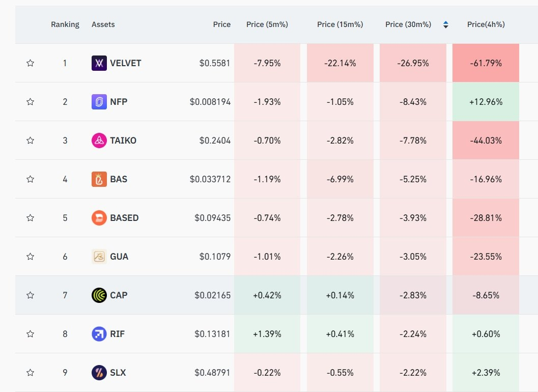Click VELVET's 15m change -22.14%

tap(340, 63)
